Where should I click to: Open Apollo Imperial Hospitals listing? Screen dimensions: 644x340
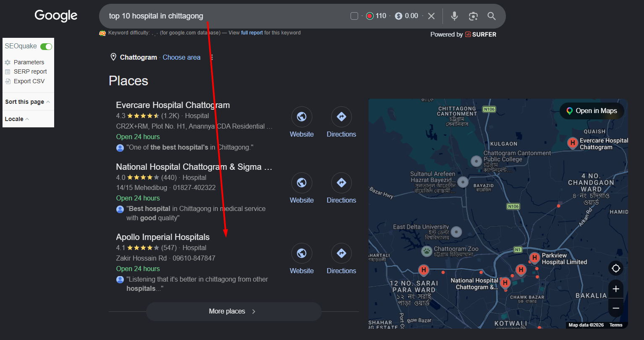coord(163,237)
